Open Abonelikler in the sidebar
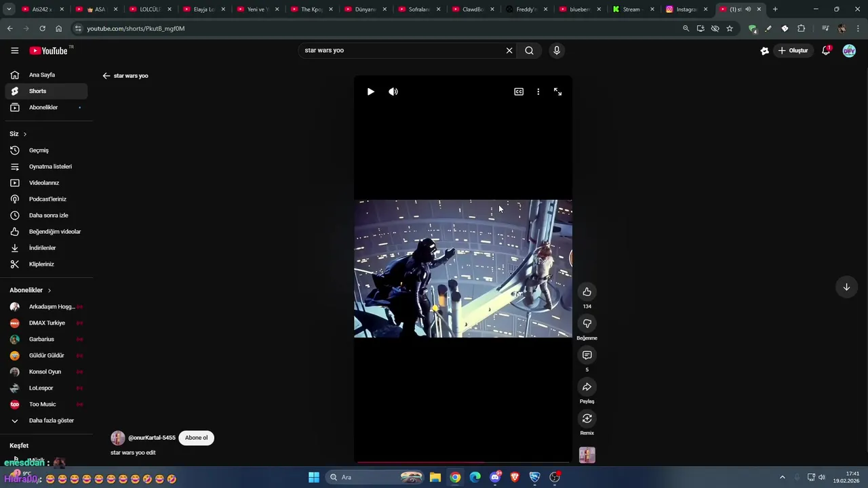This screenshot has height=488, width=868. click(46, 107)
